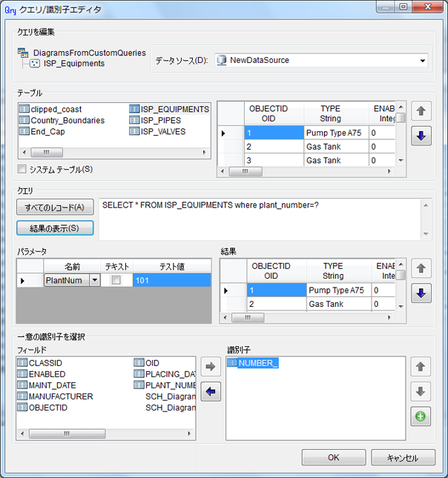Viewport: 448px width, 478px height.
Task: Click the row 3 Gas Tank cell in preview
Action: pyautogui.click(x=336, y=160)
